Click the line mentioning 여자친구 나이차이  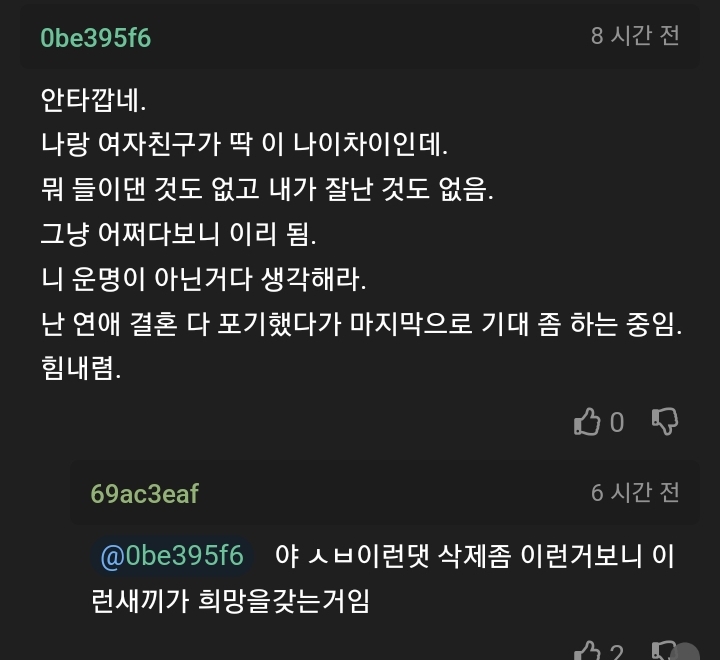coord(245,145)
